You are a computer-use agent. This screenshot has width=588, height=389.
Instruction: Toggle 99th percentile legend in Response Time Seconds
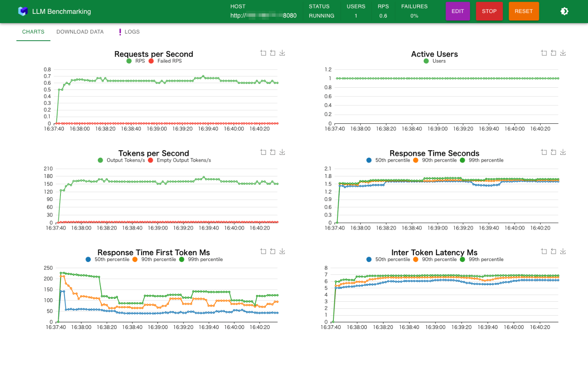pyautogui.click(x=482, y=160)
